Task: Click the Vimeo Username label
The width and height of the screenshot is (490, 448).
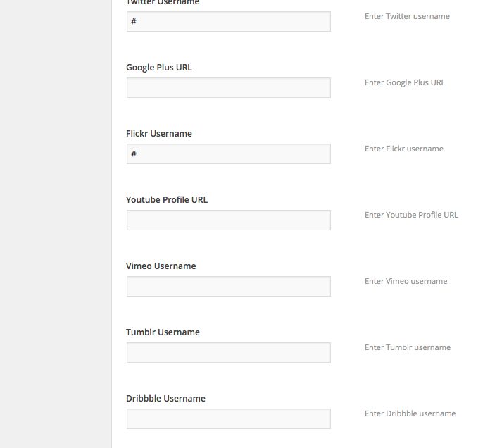Action: 161,266
